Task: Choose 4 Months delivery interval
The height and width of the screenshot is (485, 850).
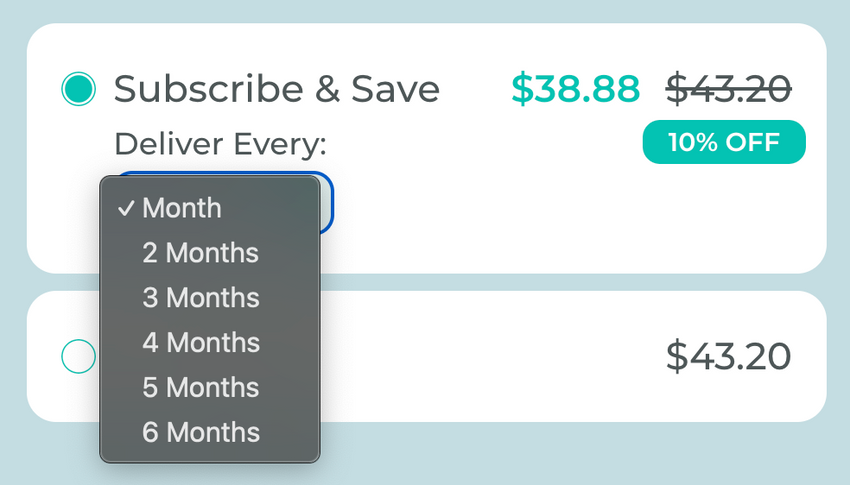Action: click(200, 343)
